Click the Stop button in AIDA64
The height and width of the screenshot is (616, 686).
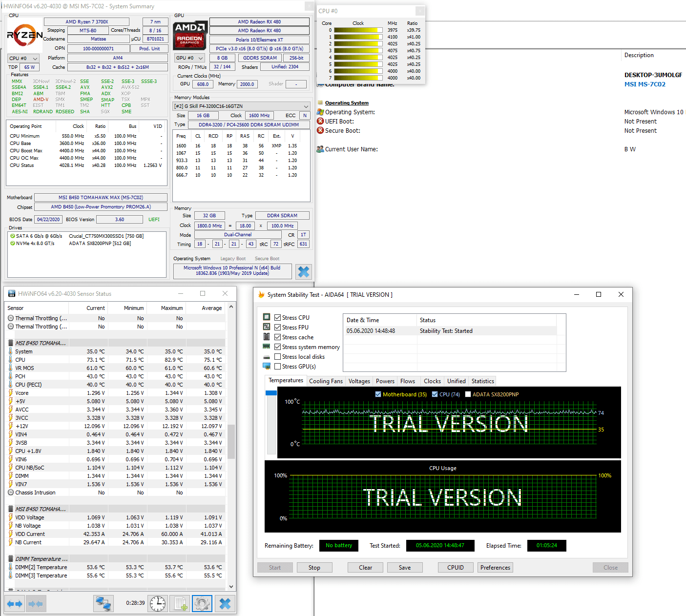[314, 567]
